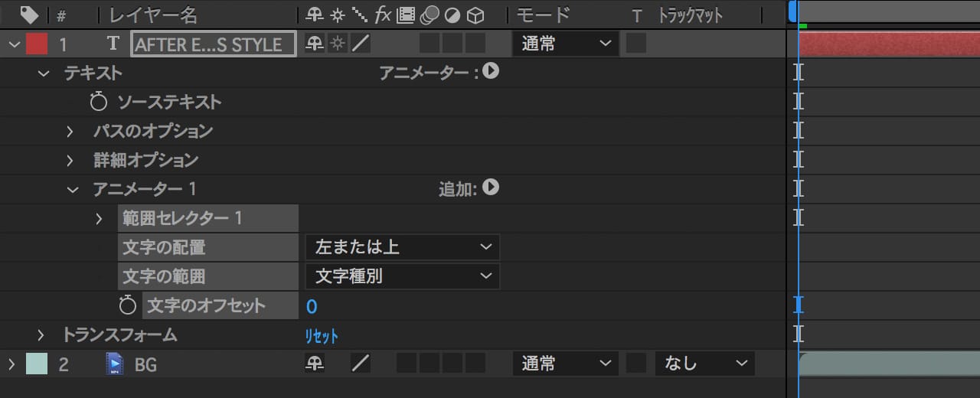Toggle stopwatch for 文字のオフセット
Screen dimensions: 980x398
[128, 306]
